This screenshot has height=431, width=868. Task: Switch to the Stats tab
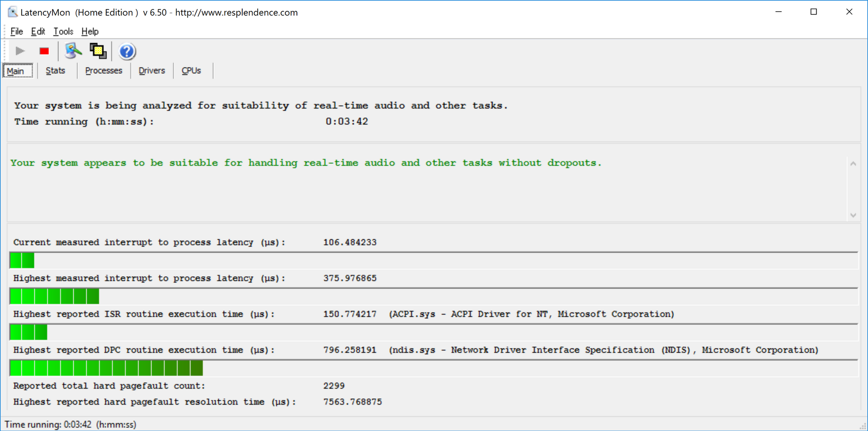tap(55, 71)
